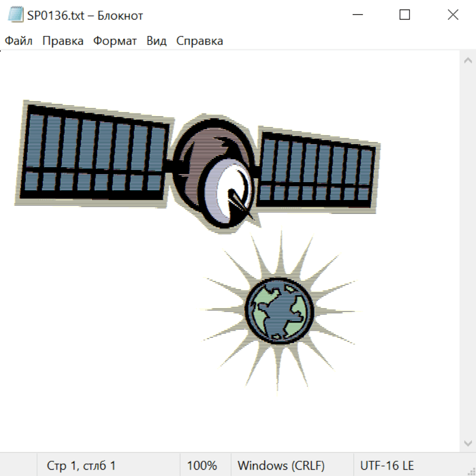
Task: Close the SP0136.txt Notepad window
Action: tap(453, 15)
